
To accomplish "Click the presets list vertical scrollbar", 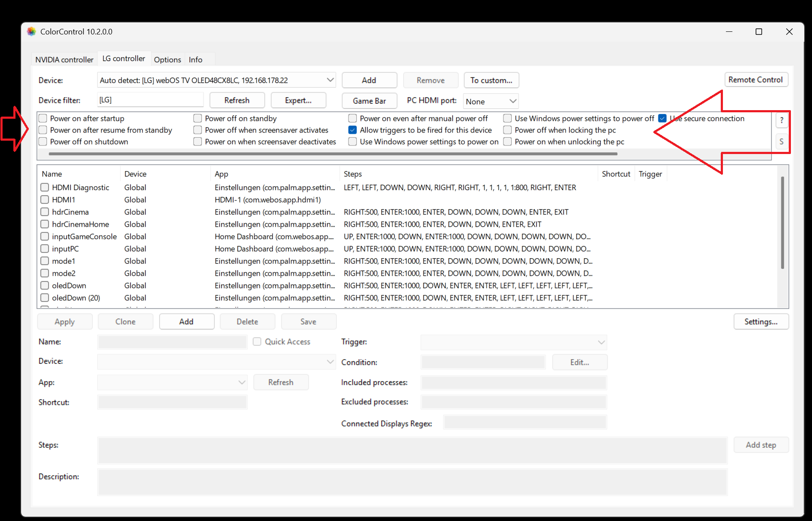I will [782, 222].
